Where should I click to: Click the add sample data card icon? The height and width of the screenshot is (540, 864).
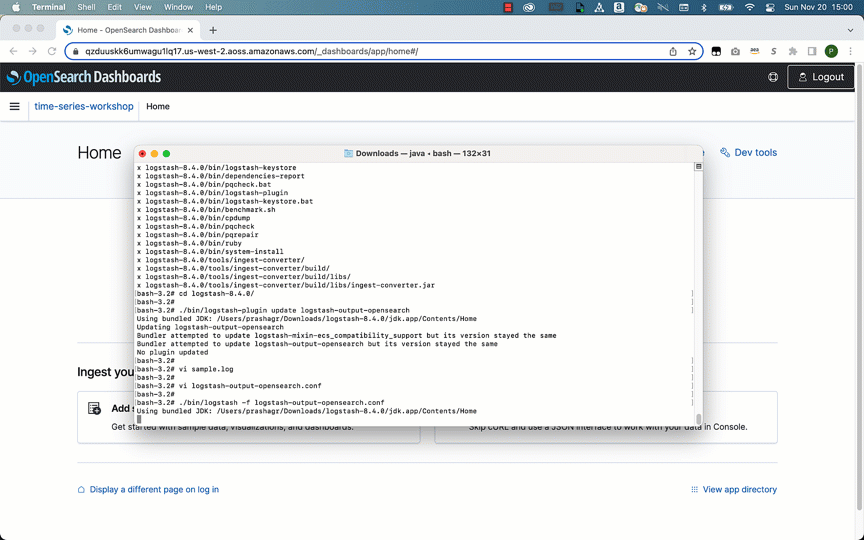pos(94,408)
